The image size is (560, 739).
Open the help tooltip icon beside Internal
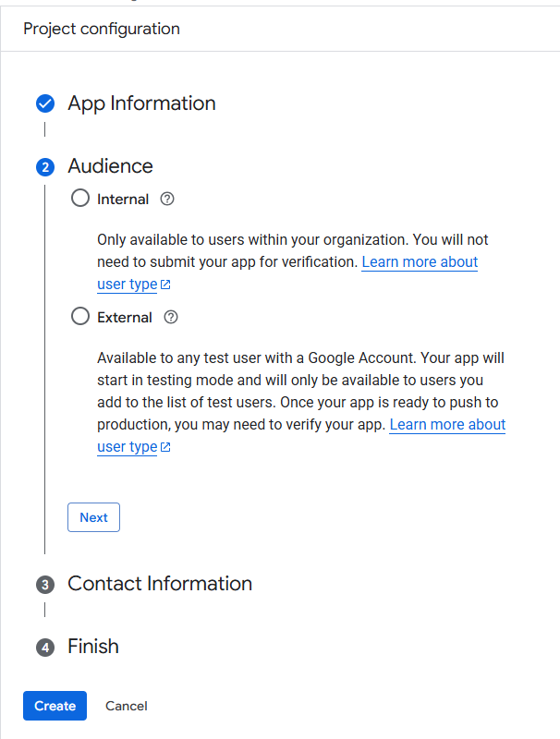(x=167, y=199)
